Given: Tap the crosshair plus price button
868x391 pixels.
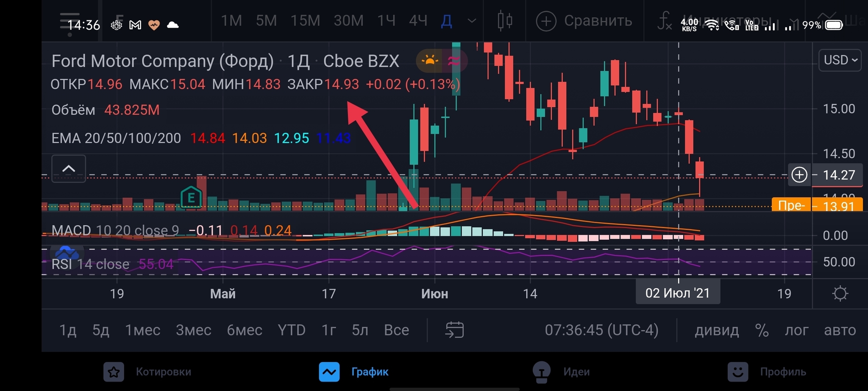Looking at the screenshot, I should click(x=799, y=175).
